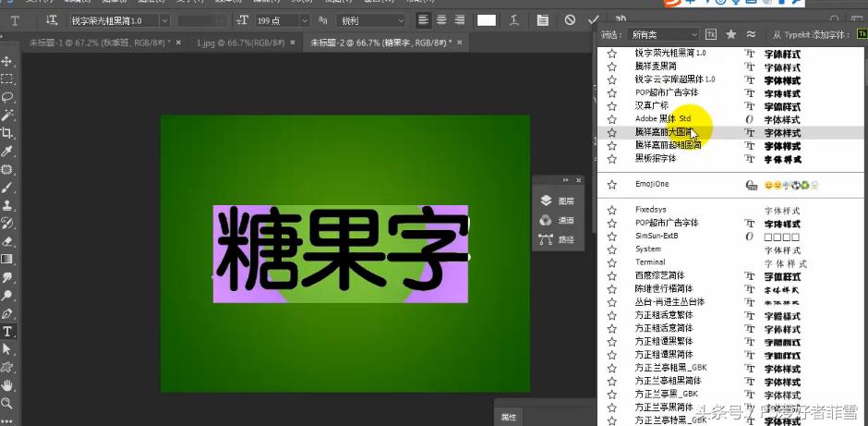Select the Eraser tool

pyautogui.click(x=7, y=241)
